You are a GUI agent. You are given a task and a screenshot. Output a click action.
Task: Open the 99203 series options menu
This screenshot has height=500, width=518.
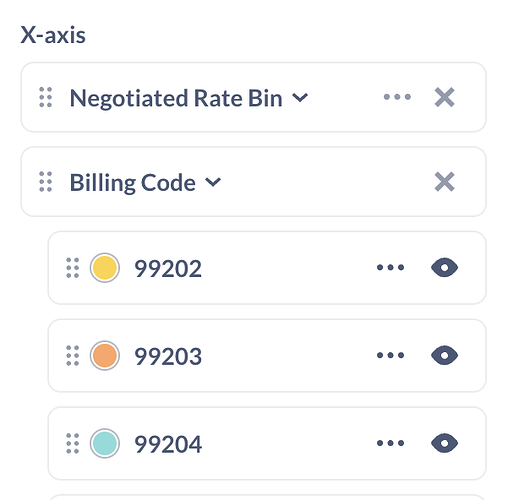[390, 355]
